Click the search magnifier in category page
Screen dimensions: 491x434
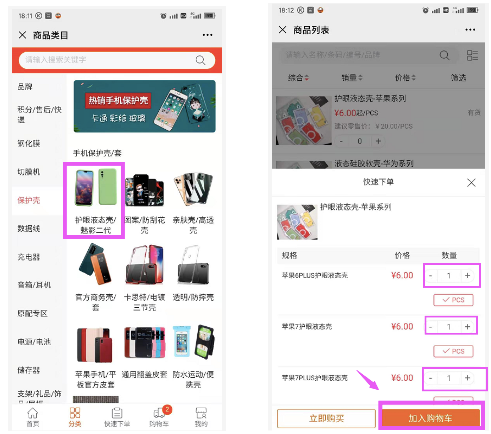click(x=200, y=60)
